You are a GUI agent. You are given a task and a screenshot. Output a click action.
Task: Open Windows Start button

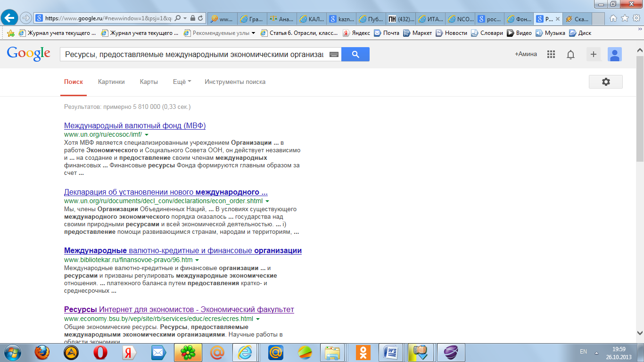(x=12, y=352)
